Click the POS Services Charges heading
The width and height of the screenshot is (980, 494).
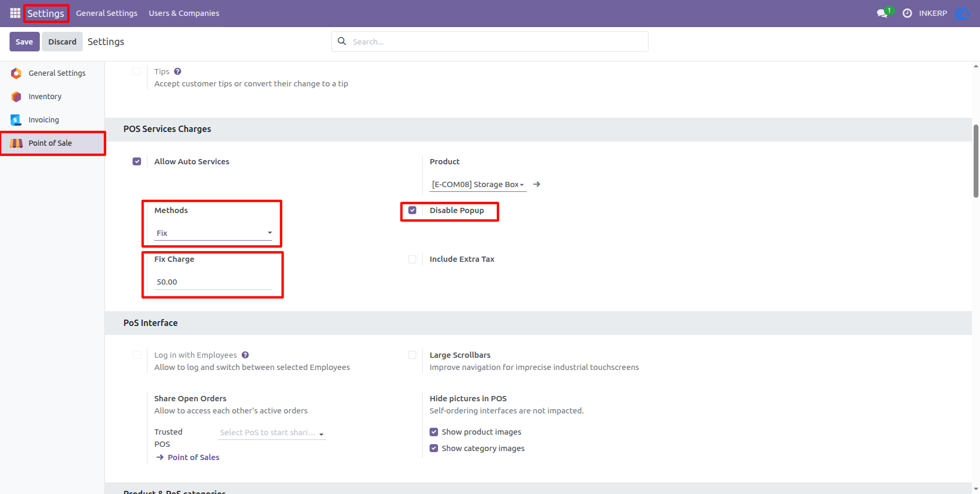point(167,129)
